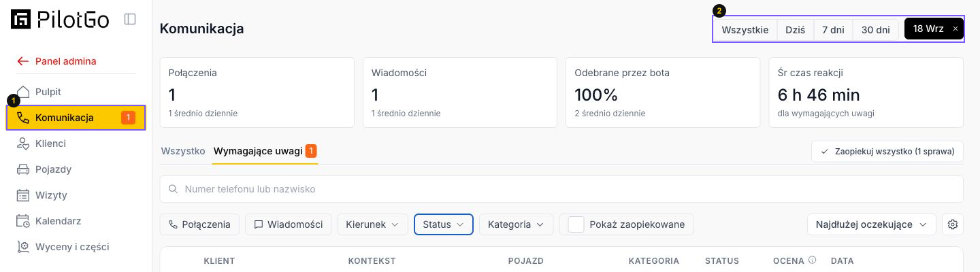980x272 pixels.
Task: Click the Odebrane przez bota card
Action: tap(663, 92)
